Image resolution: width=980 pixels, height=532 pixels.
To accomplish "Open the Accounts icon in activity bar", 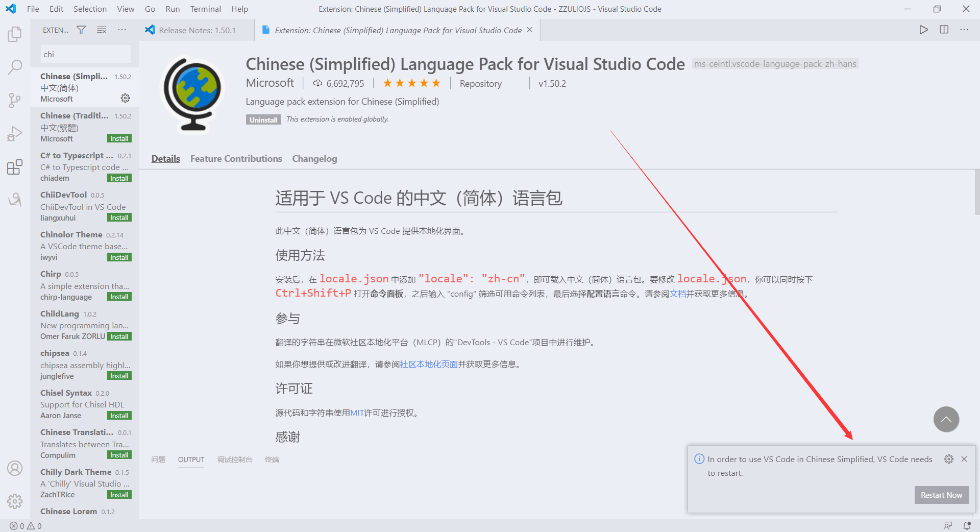I will click(15, 468).
